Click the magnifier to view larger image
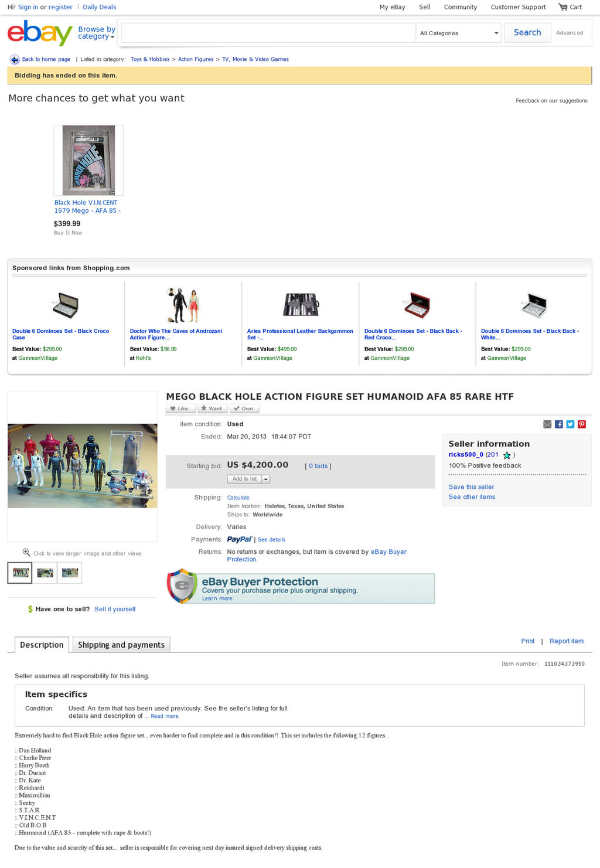This screenshot has height=868, width=600. click(x=26, y=552)
